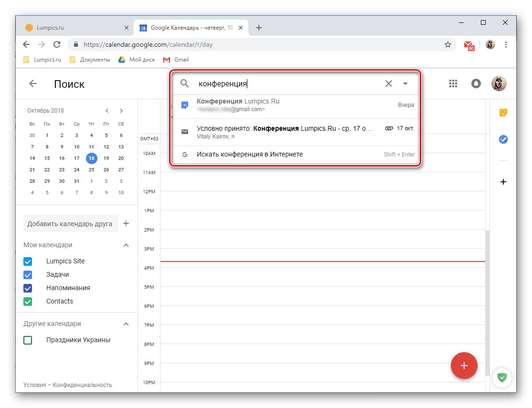532x408 pixels.
Task: Disable the Contacts calendar
Action: click(x=27, y=301)
